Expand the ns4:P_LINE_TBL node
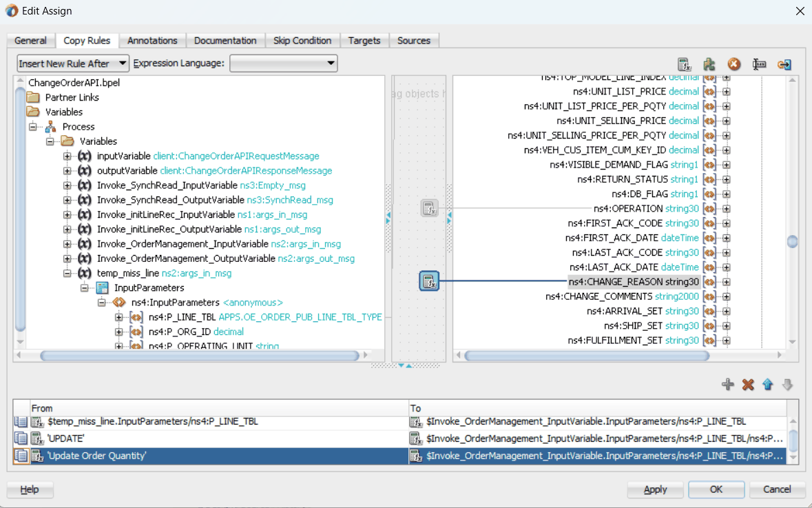This screenshot has width=812, height=508. (x=118, y=317)
